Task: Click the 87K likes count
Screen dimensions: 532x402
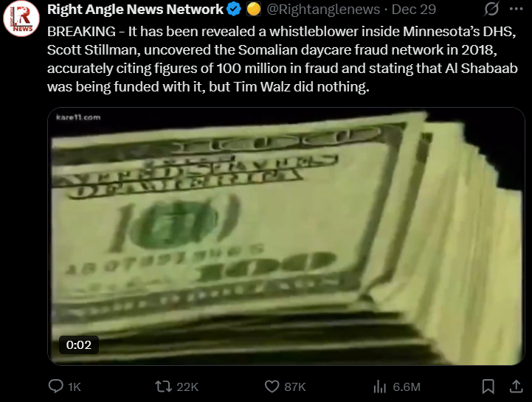Action: click(x=295, y=387)
